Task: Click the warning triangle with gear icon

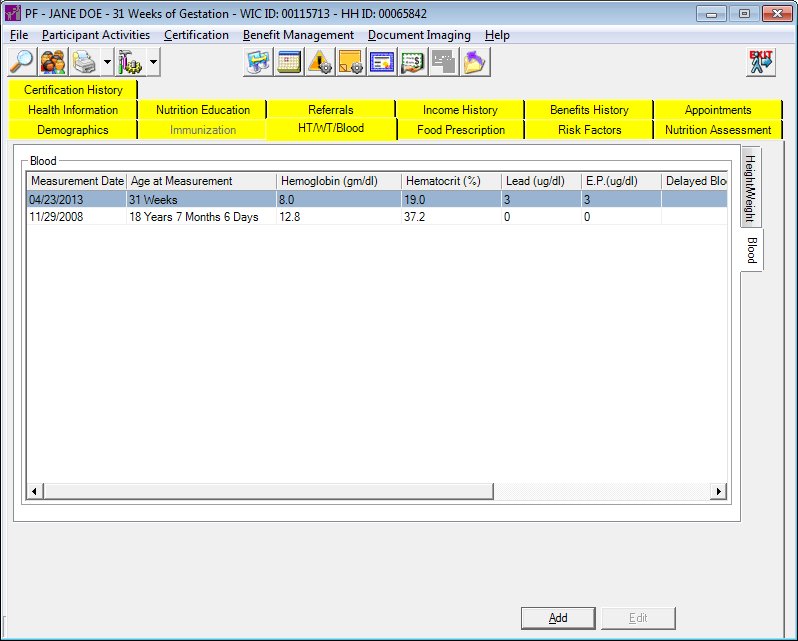Action: click(320, 62)
